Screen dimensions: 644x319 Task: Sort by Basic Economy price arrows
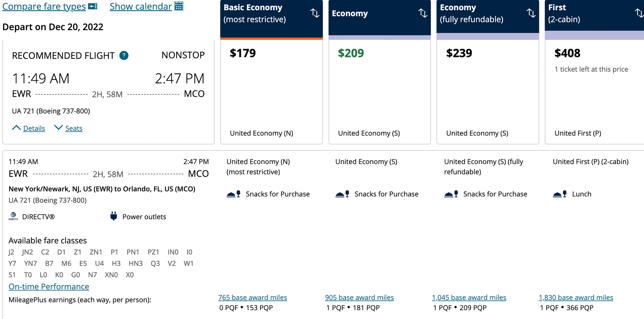pos(315,13)
